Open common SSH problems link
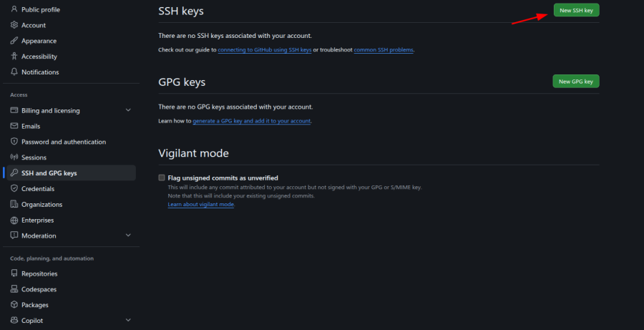 click(x=384, y=50)
